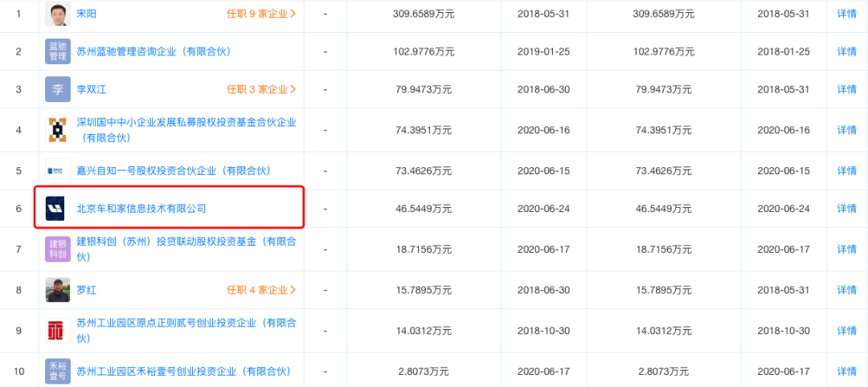Viewport: 868px width, 387px height.
Task: Select the first 2018-10-30 date cell
Action: pyautogui.click(x=543, y=330)
